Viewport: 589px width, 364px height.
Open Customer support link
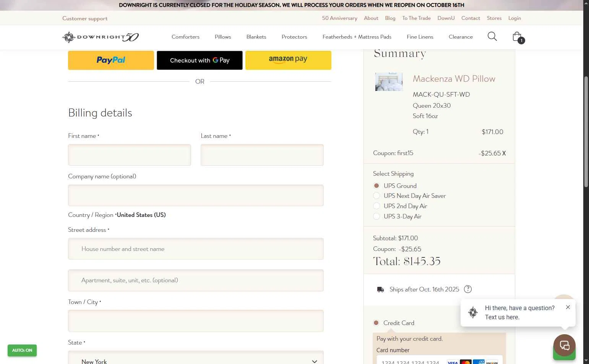click(x=85, y=18)
